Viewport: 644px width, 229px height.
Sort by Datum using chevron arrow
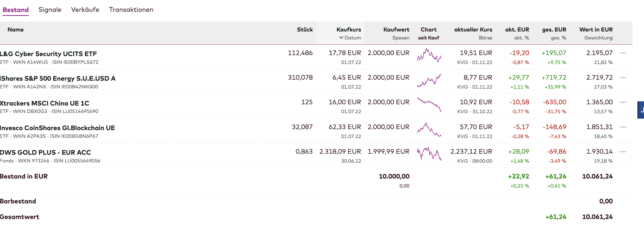[x=341, y=38]
